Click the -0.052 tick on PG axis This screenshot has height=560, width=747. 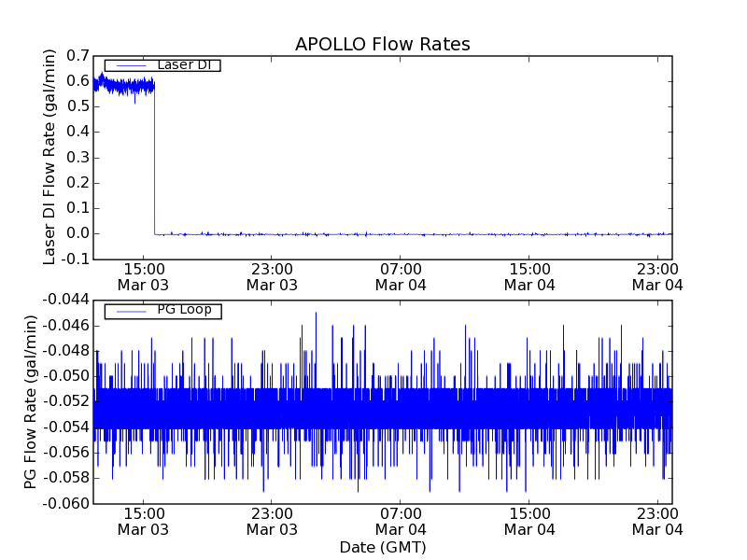point(65,401)
